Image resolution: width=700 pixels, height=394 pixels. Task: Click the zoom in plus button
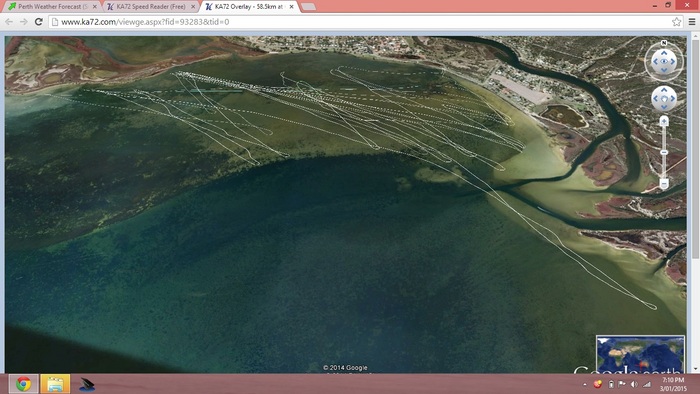664,121
